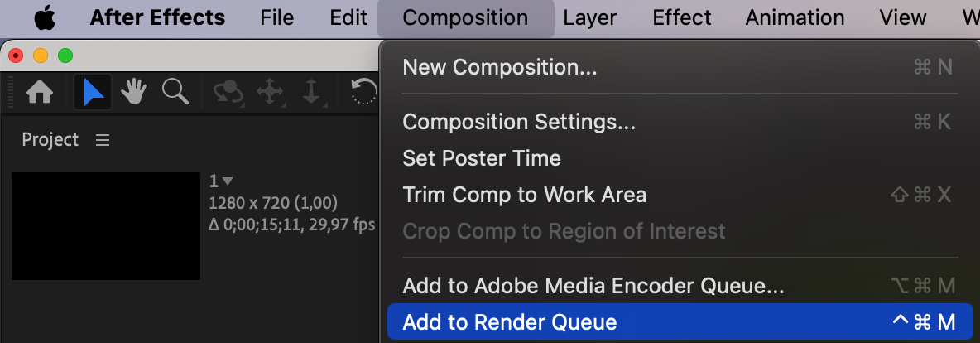Select the Pan camera tool
This screenshot has width=980, height=343.
pyautogui.click(x=270, y=92)
